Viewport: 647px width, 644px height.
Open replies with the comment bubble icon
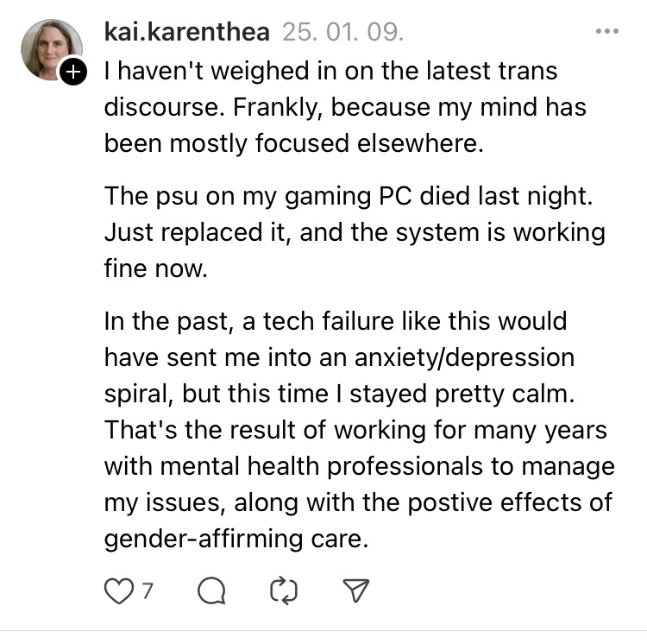(x=211, y=590)
